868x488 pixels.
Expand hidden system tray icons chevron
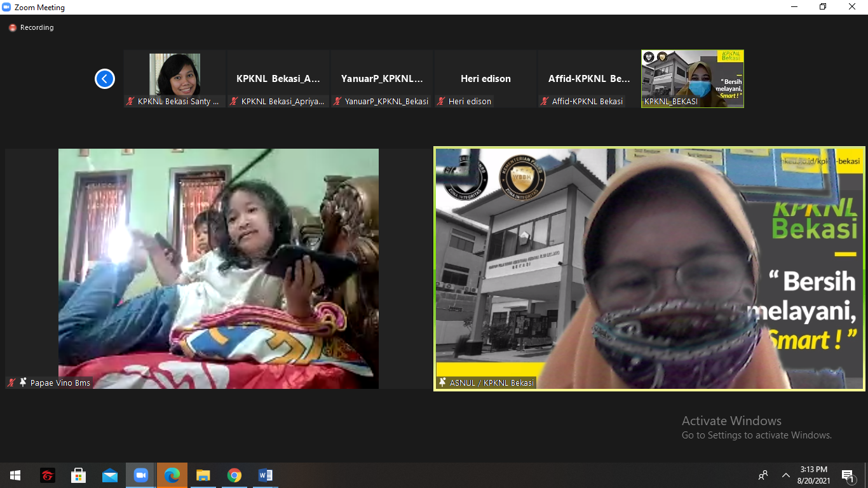pyautogui.click(x=786, y=475)
